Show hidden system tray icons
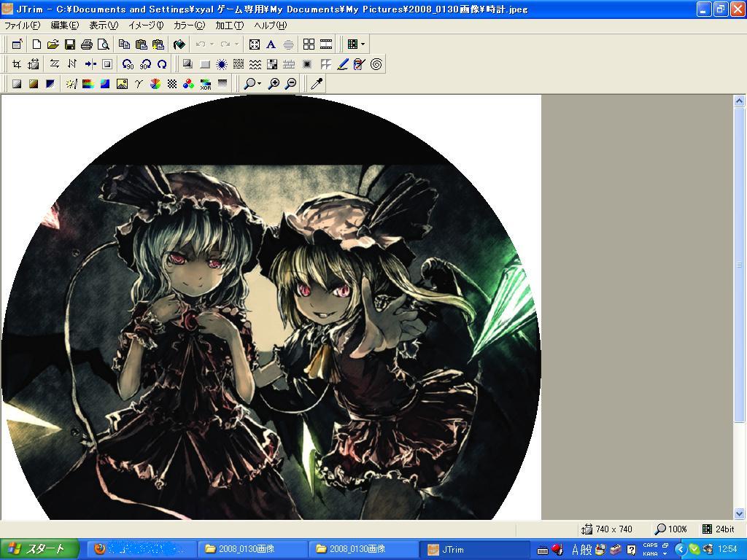Screen dimensions: 747x560 coord(681,550)
